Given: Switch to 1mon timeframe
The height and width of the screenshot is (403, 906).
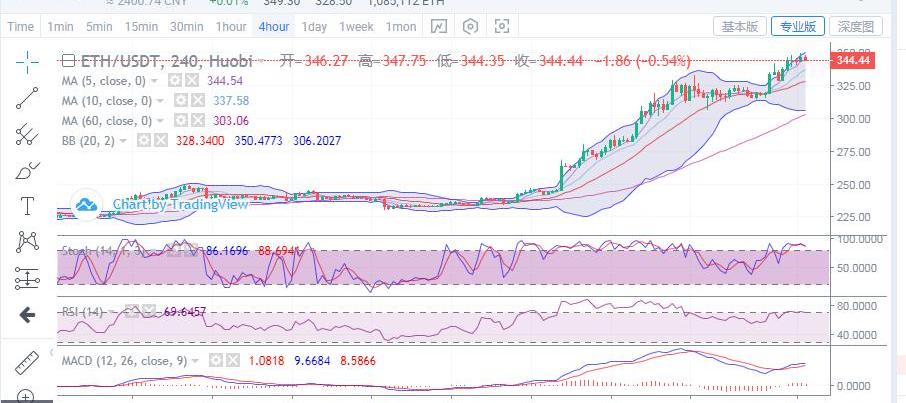Looking at the screenshot, I should coord(400,27).
